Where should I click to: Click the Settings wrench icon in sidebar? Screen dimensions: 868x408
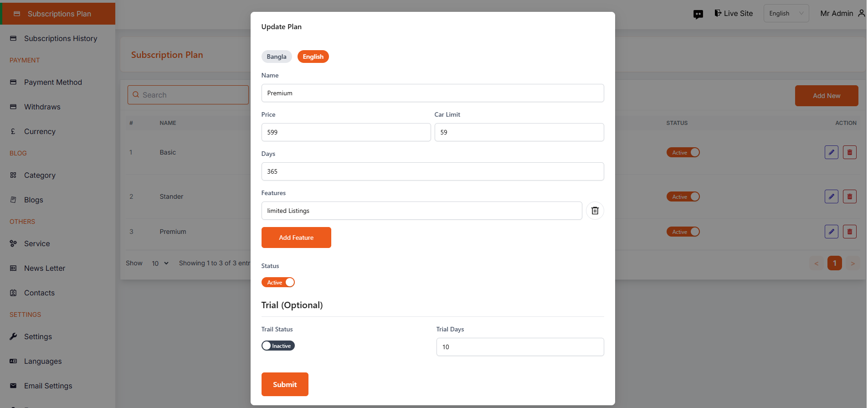pos(13,336)
